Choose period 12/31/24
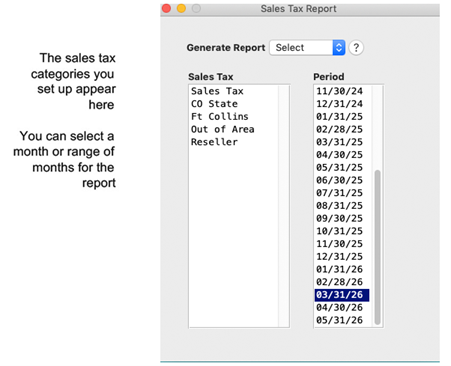The height and width of the screenshot is (366, 451). [339, 104]
